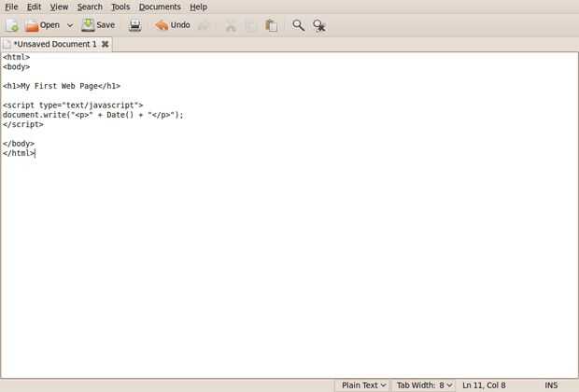Click the </body> closing tag line
The image size is (579, 392).
point(19,143)
